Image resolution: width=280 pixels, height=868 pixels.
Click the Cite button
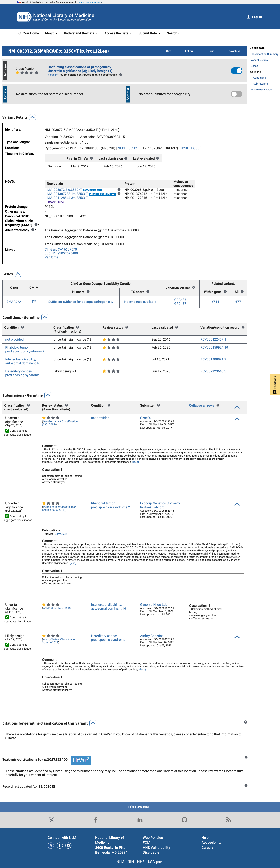coord(168,51)
